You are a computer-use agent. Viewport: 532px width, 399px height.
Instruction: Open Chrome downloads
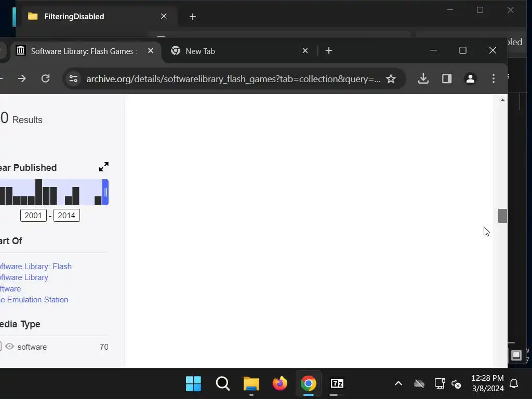point(423,79)
